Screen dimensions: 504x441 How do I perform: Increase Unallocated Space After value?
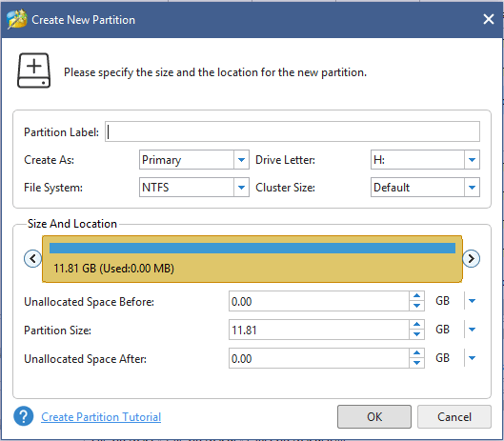(417, 353)
